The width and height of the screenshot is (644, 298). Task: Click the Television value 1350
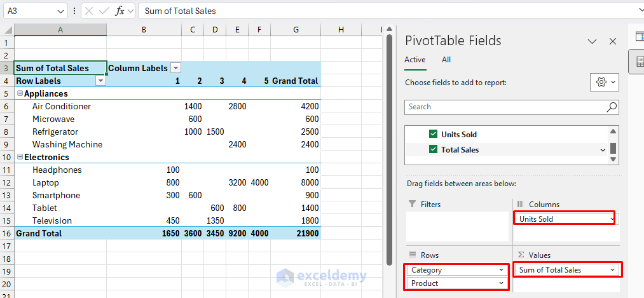[215, 221]
